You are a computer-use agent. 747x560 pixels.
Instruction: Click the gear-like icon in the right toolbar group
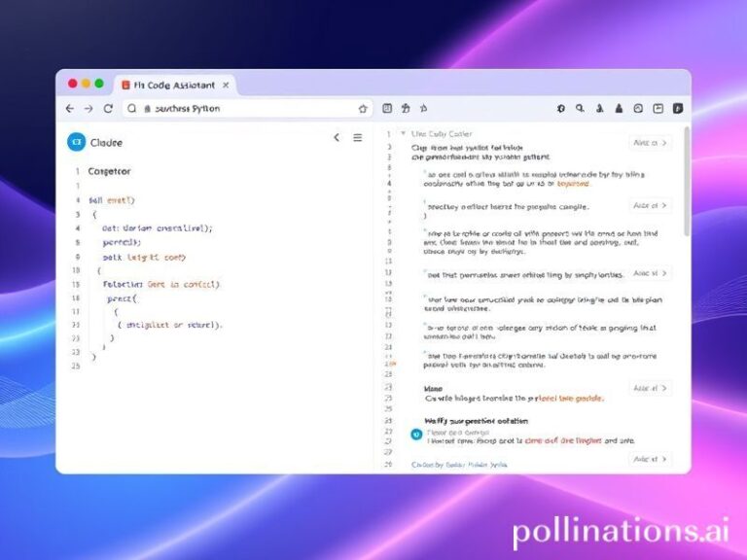coord(561,109)
